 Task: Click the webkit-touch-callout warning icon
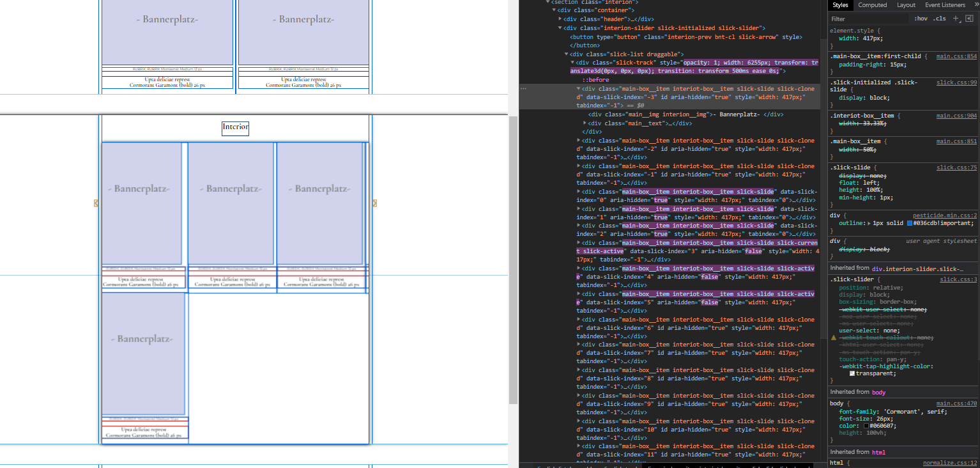click(834, 337)
